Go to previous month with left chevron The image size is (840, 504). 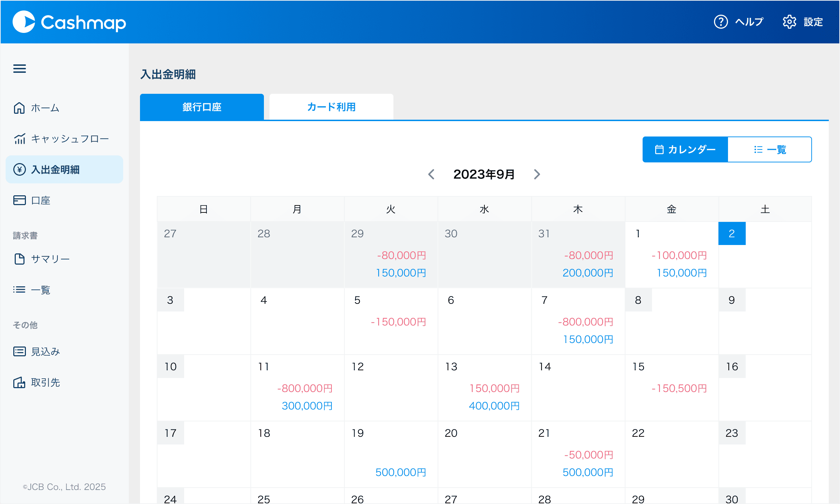point(431,174)
